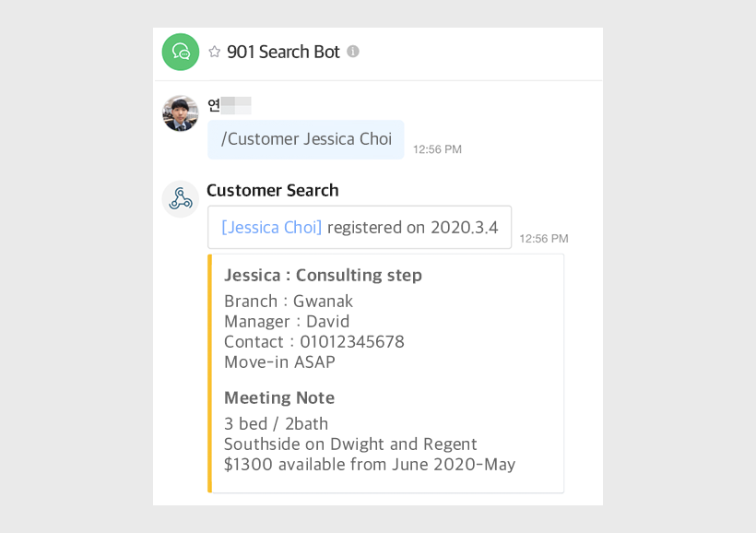
Task: Click the '$1300 available from June' line
Action: pyautogui.click(x=369, y=465)
